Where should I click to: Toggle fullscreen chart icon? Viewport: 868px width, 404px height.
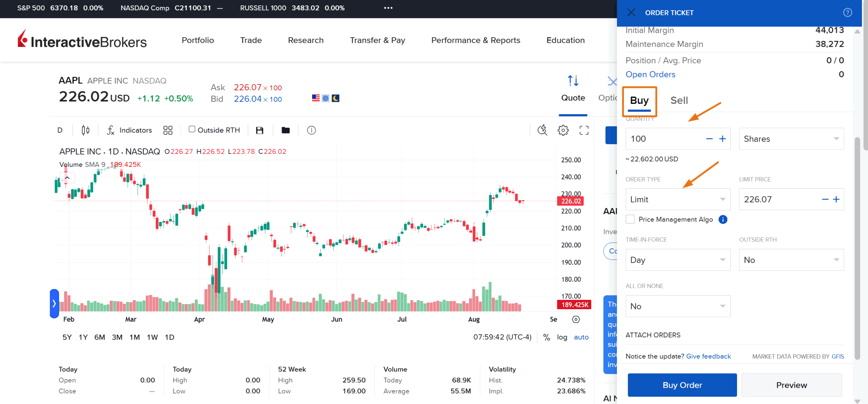[x=584, y=130]
